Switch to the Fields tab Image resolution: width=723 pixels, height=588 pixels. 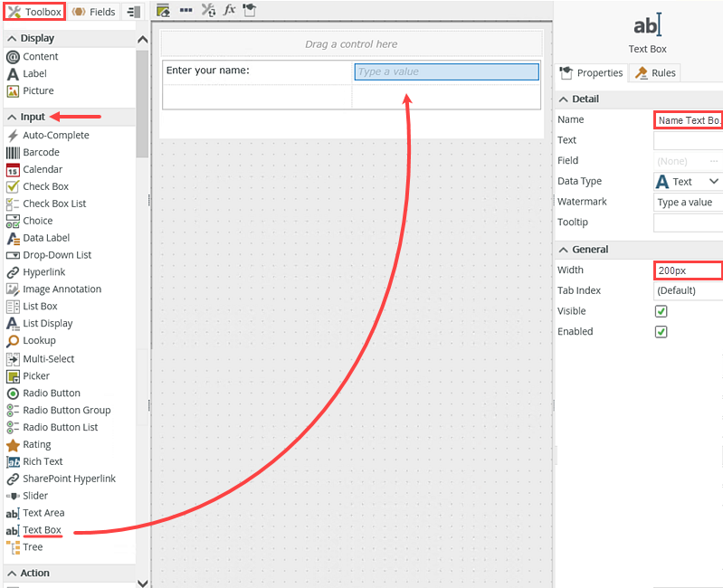click(x=93, y=12)
